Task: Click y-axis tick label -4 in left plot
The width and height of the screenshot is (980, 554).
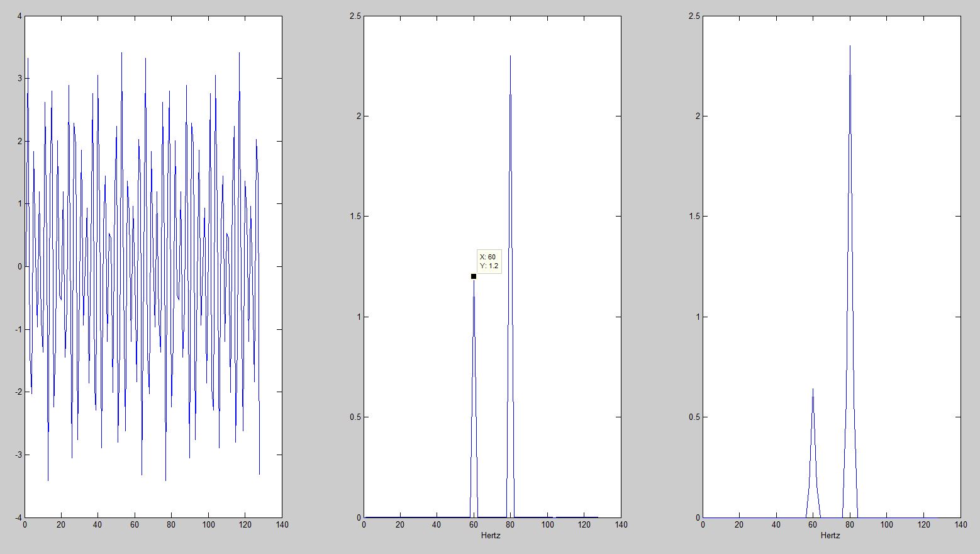Action: pyautogui.click(x=18, y=517)
